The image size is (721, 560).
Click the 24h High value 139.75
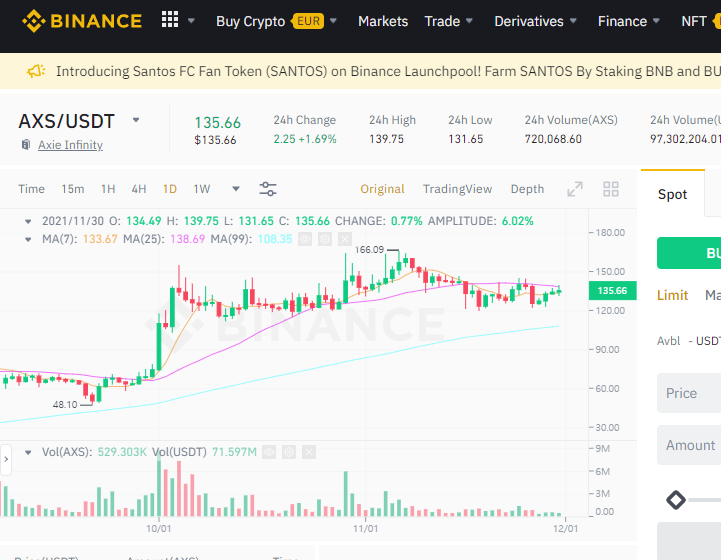(386, 139)
